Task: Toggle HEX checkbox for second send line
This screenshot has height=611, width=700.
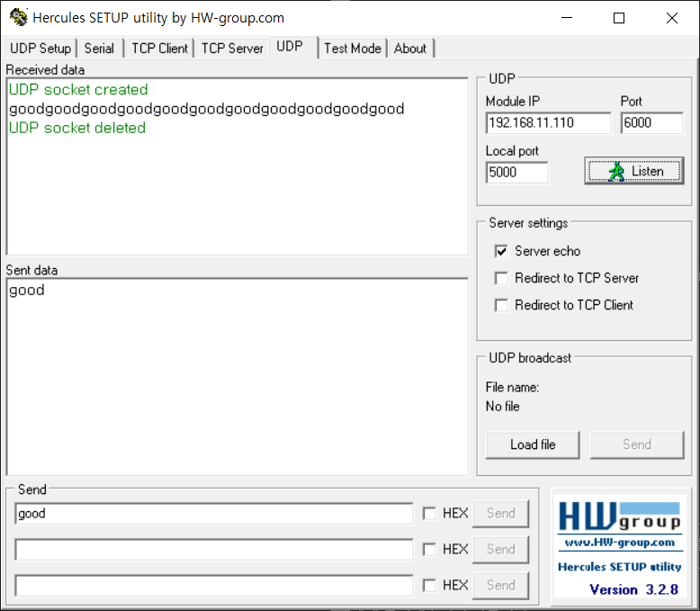Action: pos(429,549)
